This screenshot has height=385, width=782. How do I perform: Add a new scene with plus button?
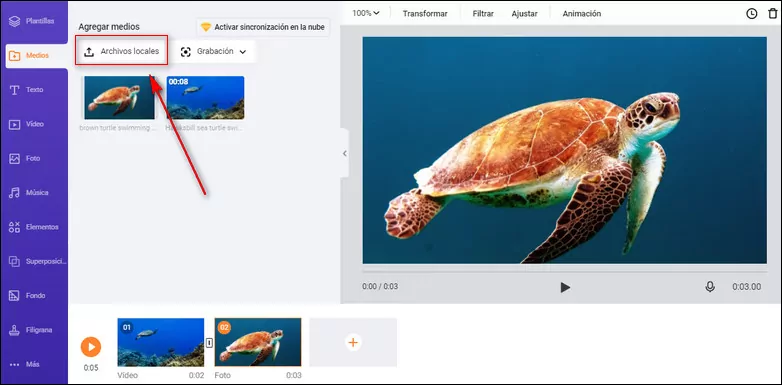coord(353,343)
